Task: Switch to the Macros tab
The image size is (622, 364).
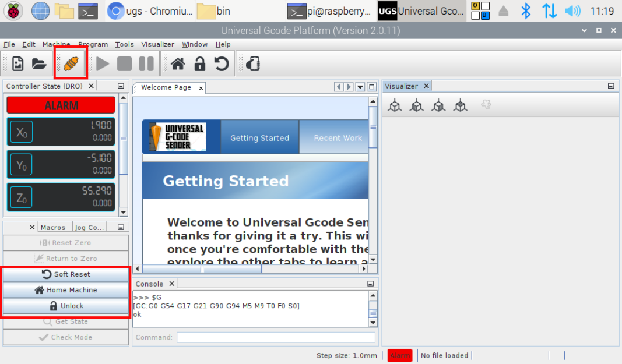Action: [x=53, y=227]
